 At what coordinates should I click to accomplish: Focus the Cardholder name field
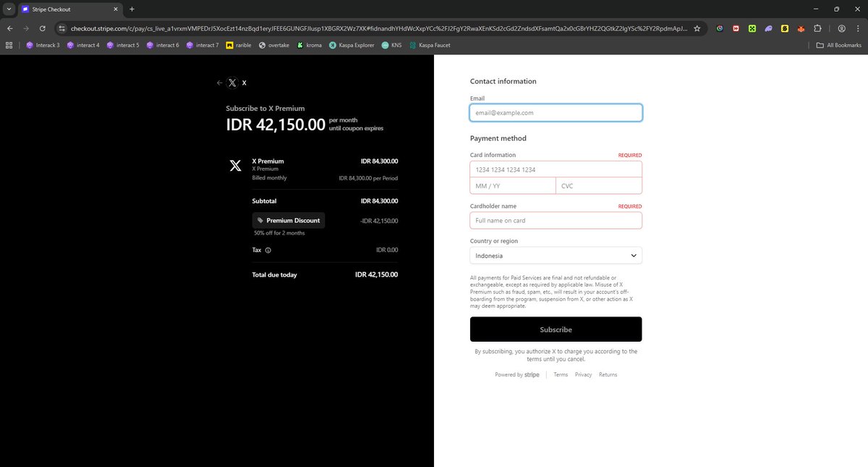point(556,220)
